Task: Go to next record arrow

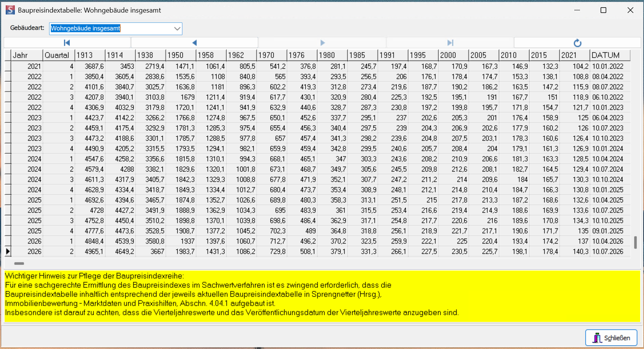Action: (322, 43)
